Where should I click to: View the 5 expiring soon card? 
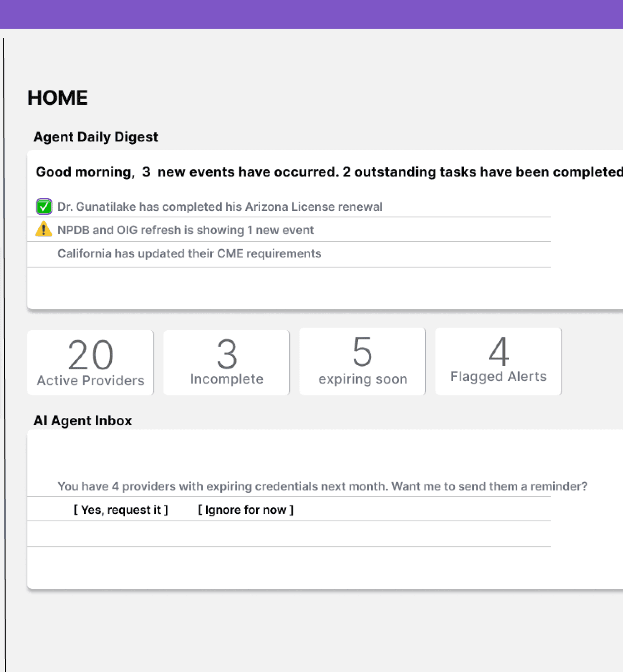362,361
